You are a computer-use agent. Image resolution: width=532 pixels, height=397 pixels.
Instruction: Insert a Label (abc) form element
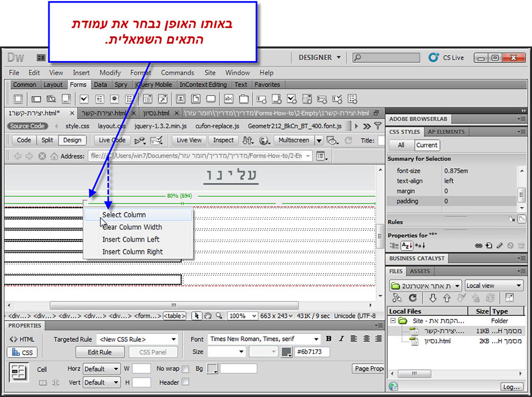pos(229,99)
